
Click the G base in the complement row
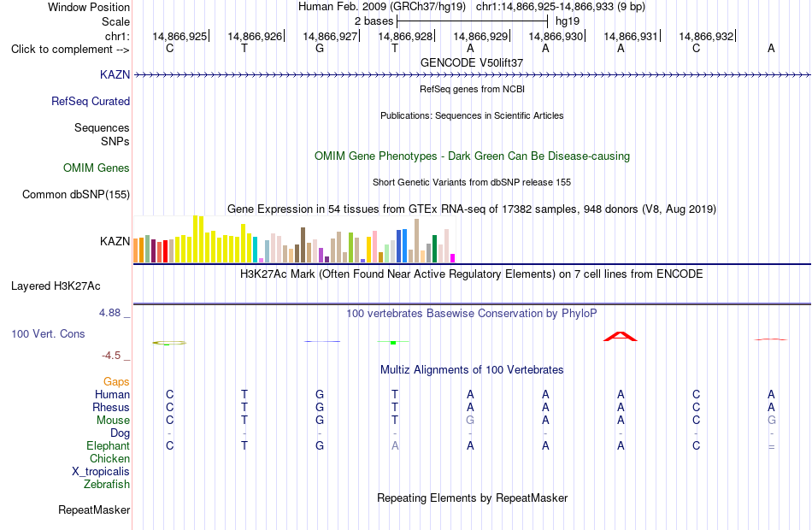[x=320, y=48]
